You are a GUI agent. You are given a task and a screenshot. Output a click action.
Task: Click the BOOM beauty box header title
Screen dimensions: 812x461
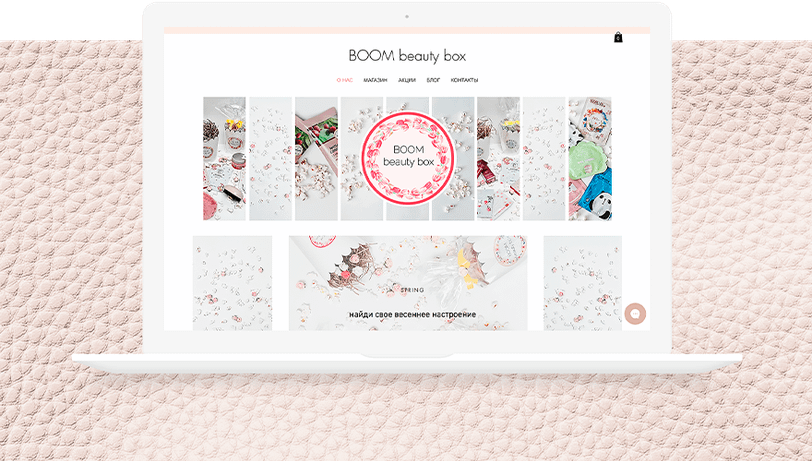point(407,56)
